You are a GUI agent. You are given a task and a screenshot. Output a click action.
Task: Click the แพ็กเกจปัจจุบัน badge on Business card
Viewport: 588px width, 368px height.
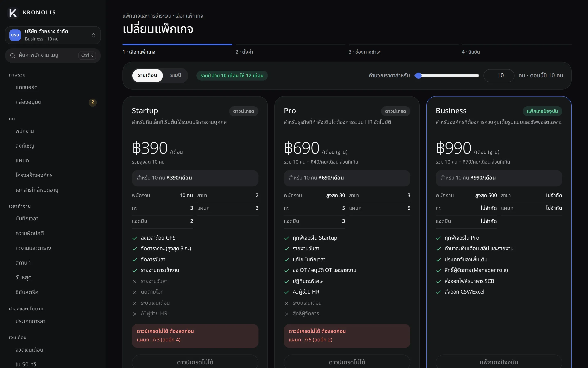pos(542,111)
